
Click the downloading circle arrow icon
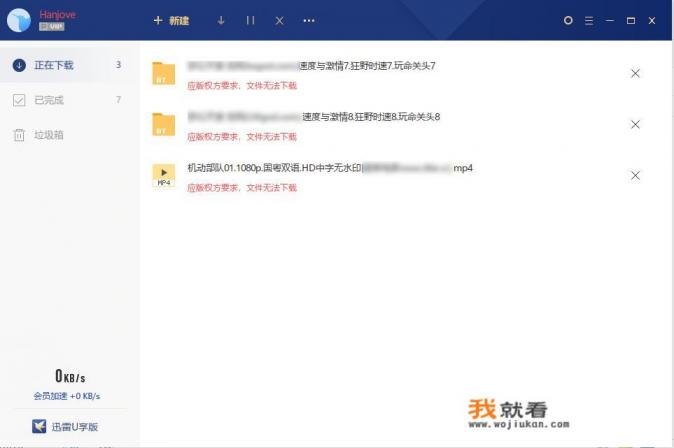click(x=19, y=65)
